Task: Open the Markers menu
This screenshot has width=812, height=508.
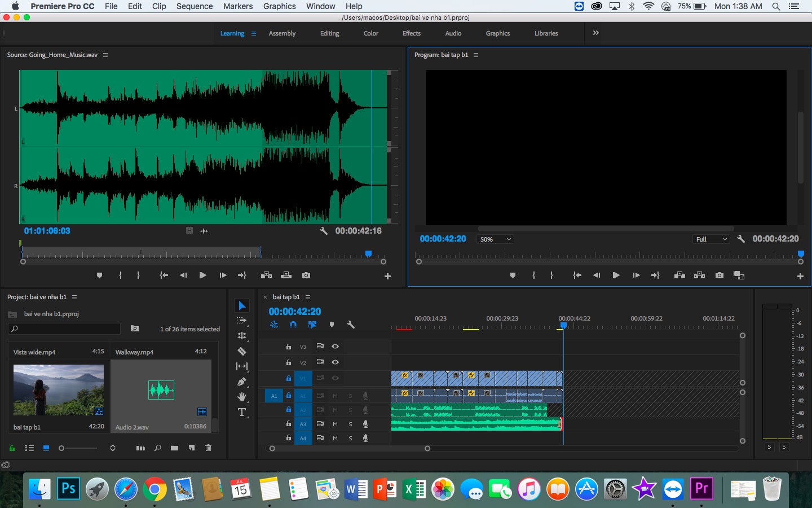Action: click(238, 6)
